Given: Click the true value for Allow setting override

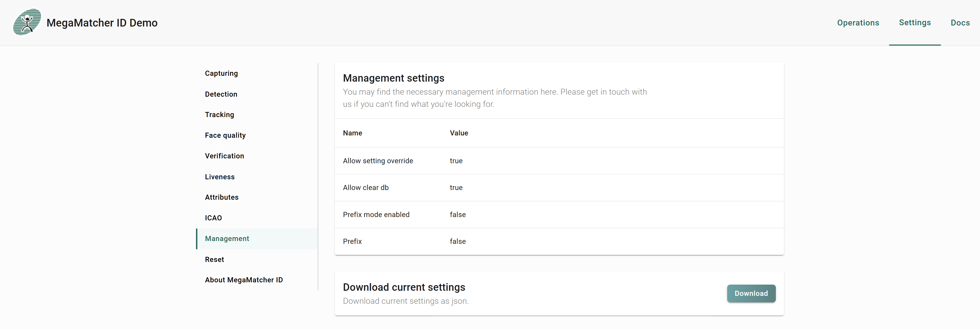Looking at the screenshot, I should tap(456, 161).
